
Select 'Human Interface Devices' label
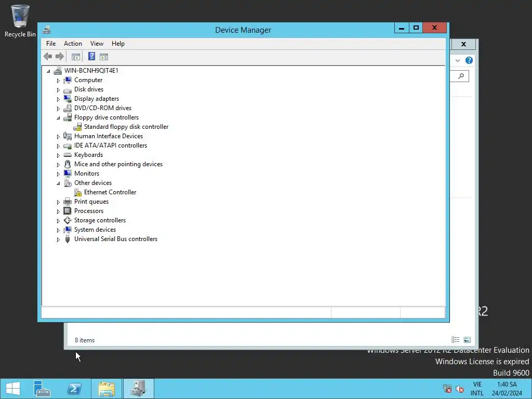click(109, 136)
